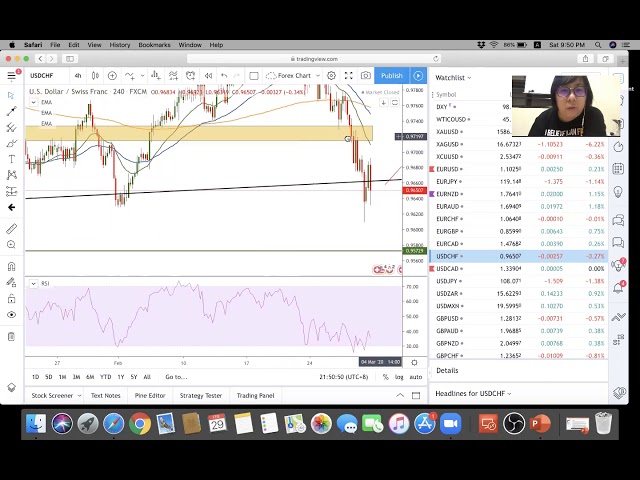
Task: Open the Pine Editor tab
Action: click(149, 395)
